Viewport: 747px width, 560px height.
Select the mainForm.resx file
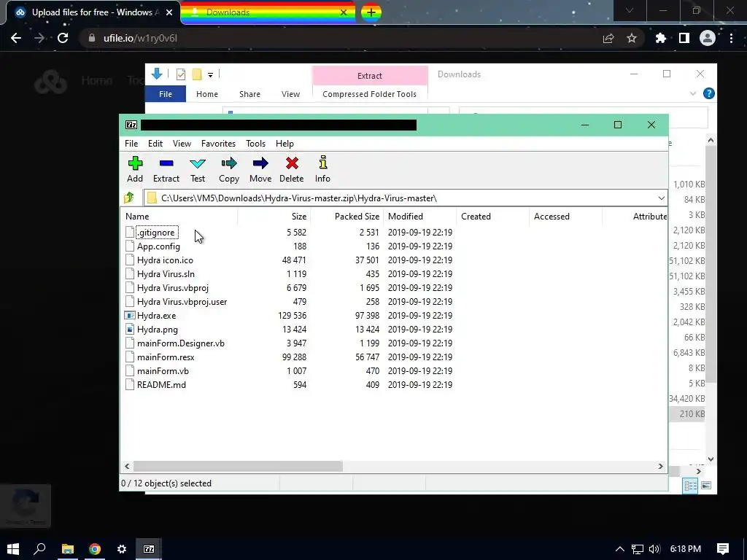(166, 357)
